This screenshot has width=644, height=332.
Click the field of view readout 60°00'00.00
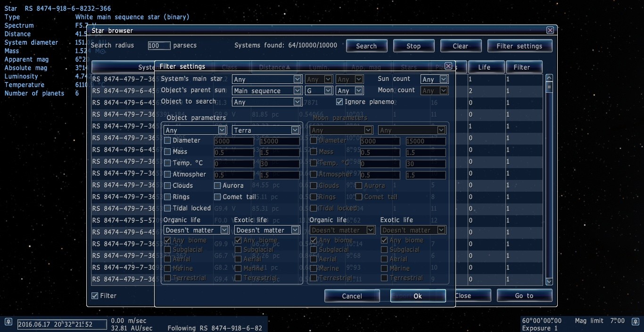point(542,321)
